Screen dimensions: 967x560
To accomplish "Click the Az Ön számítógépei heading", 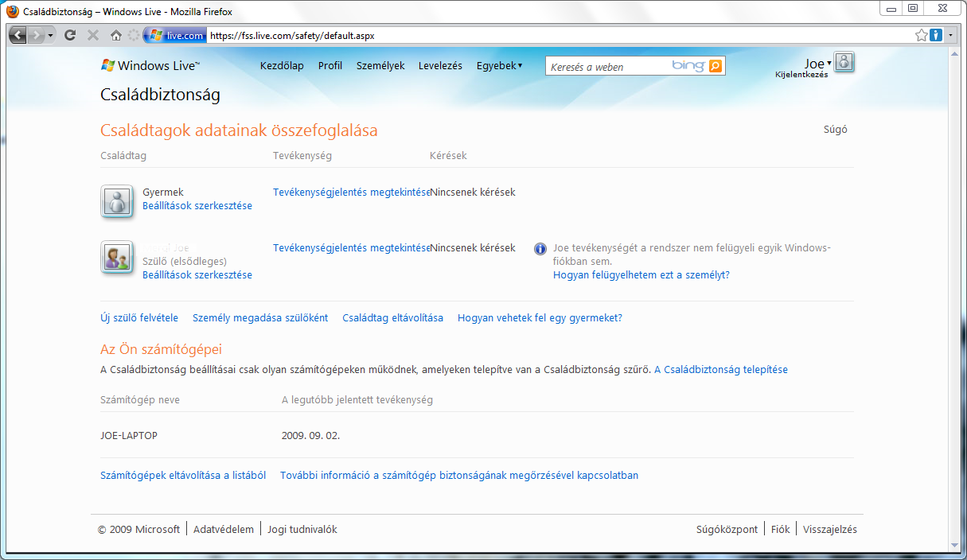I will (x=161, y=349).
